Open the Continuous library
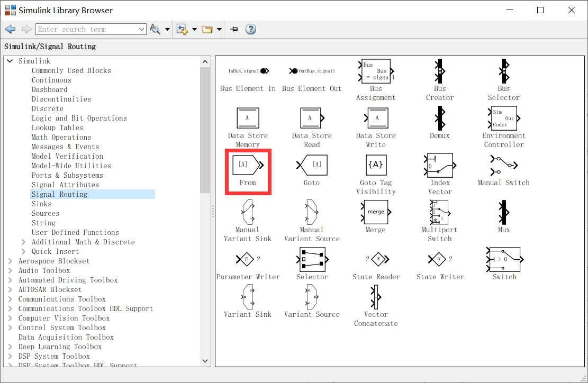 [x=51, y=80]
